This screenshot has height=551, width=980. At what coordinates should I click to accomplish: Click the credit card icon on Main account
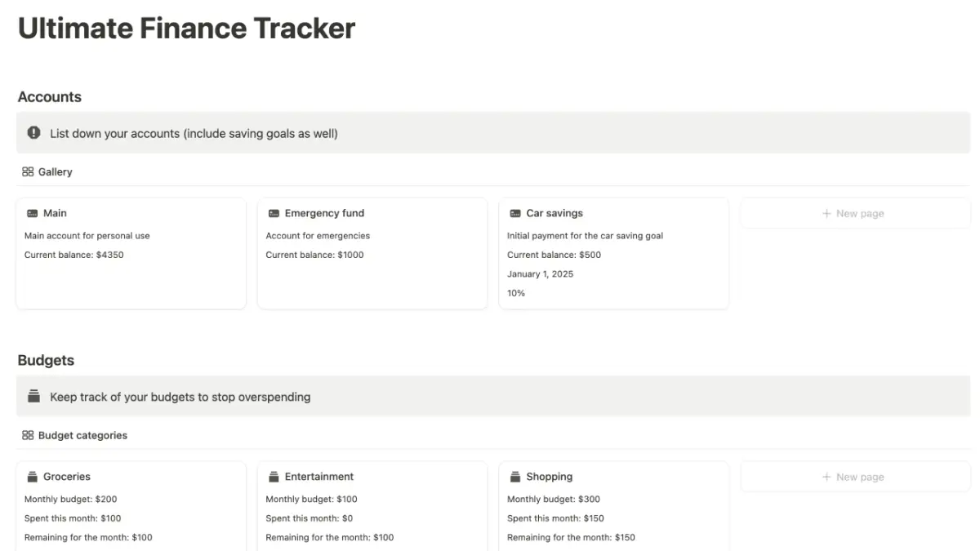(32, 213)
